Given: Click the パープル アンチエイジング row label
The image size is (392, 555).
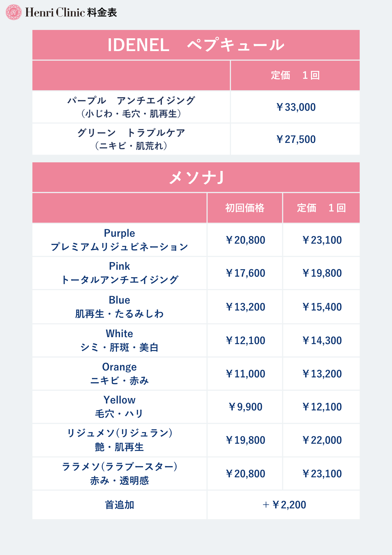Looking at the screenshot, I should click(x=131, y=107).
